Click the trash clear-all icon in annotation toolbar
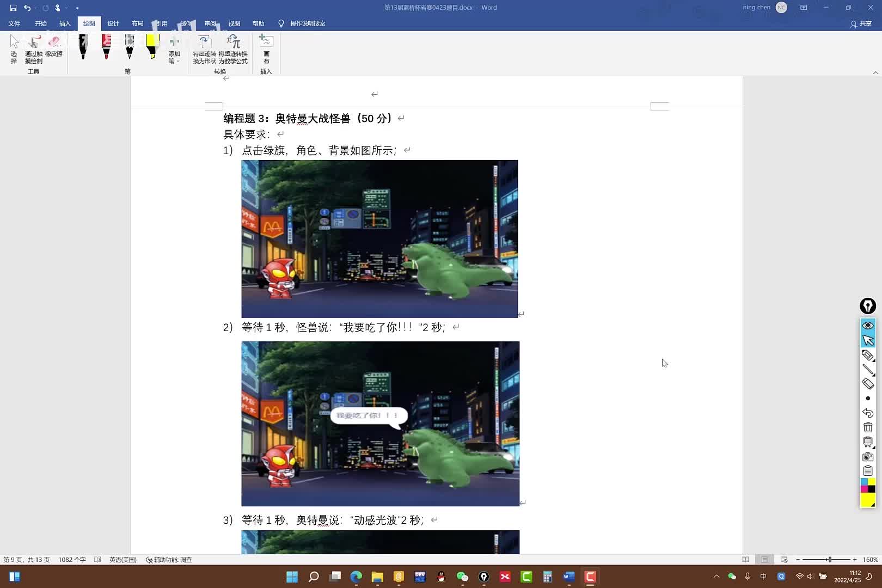This screenshot has width=882, height=588. (x=868, y=427)
